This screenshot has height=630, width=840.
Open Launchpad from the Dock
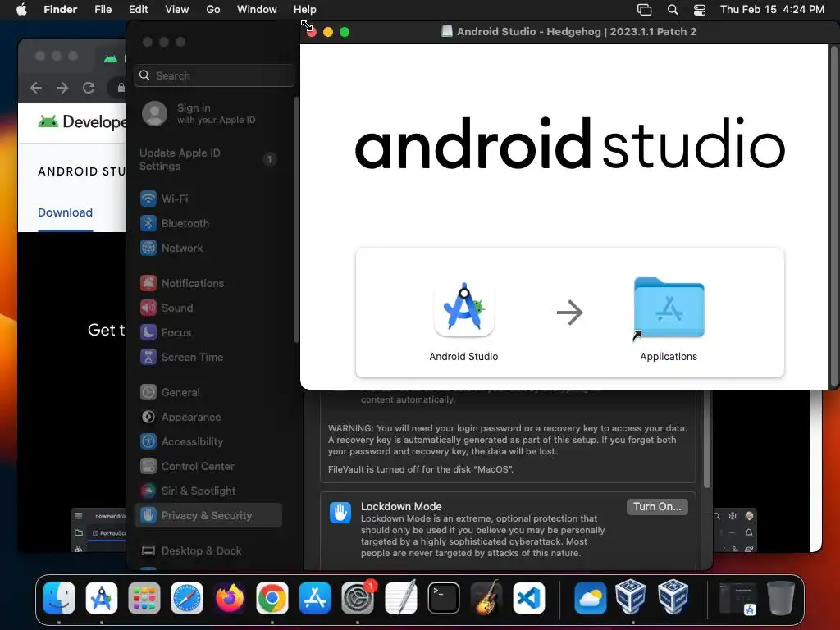tap(144, 598)
